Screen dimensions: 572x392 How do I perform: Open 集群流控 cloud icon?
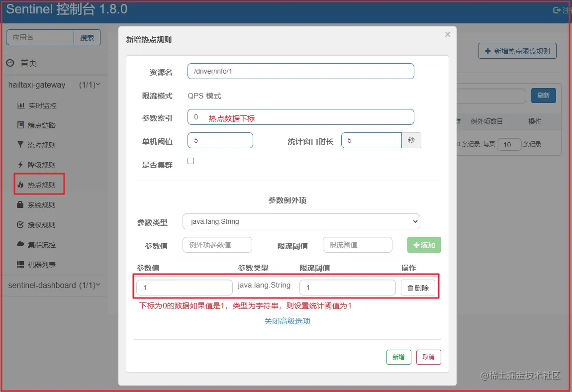click(x=20, y=244)
